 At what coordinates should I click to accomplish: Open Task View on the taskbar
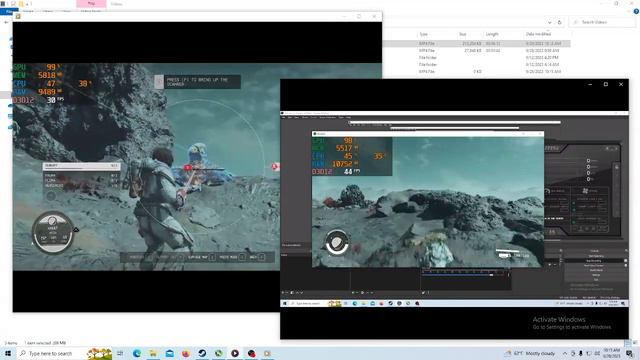click(120, 353)
